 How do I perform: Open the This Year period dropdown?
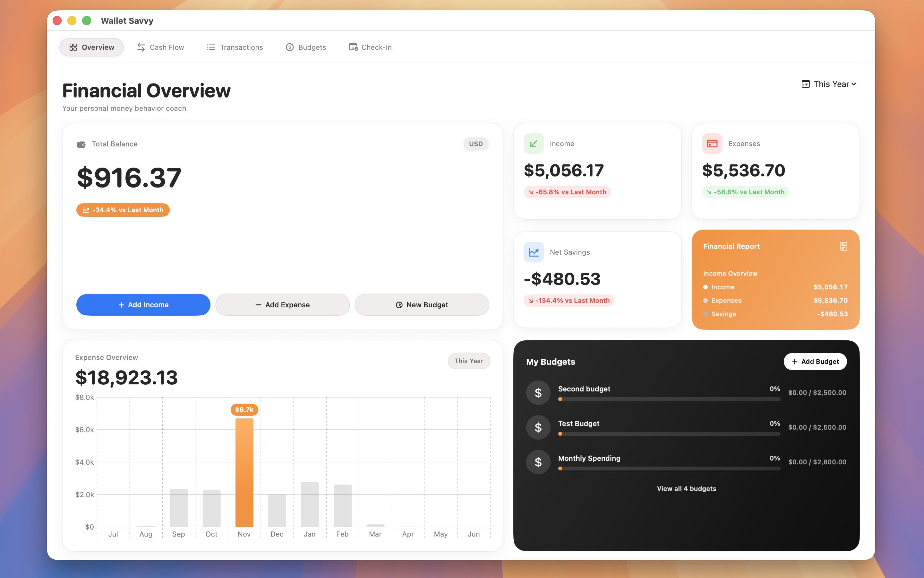[829, 84]
